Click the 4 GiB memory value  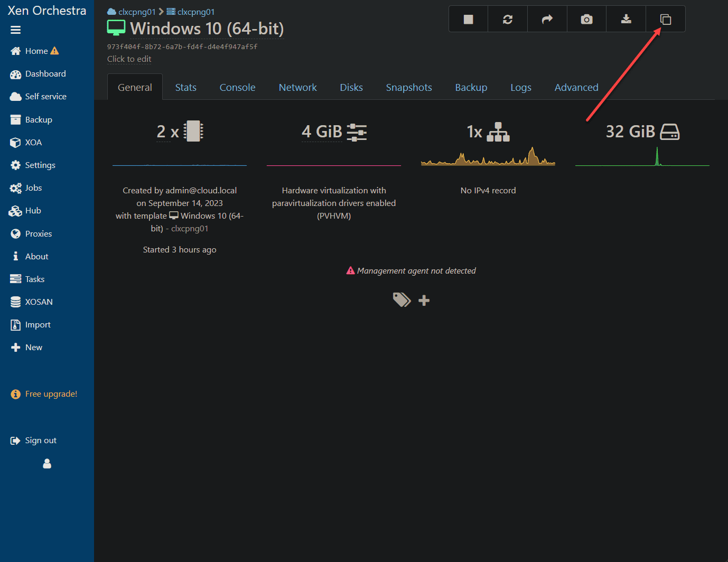[x=322, y=132]
